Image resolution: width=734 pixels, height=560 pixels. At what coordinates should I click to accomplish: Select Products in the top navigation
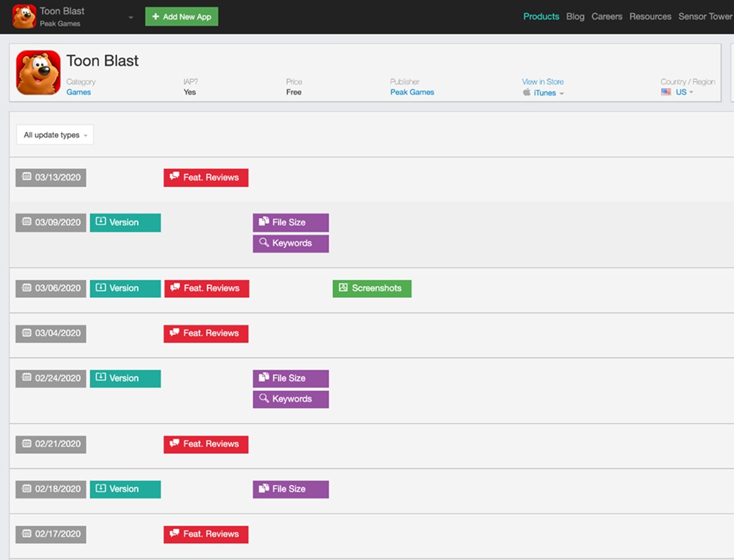pos(541,16)
